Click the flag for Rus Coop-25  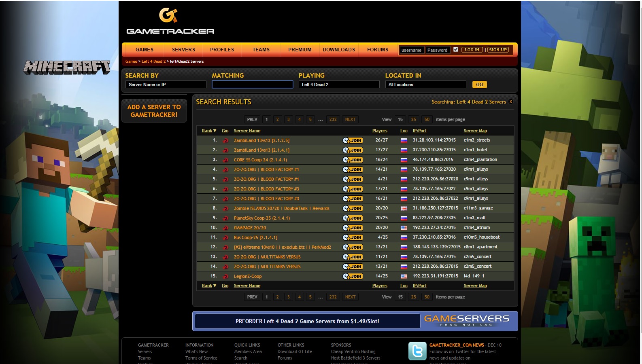(x=404, y=237)
